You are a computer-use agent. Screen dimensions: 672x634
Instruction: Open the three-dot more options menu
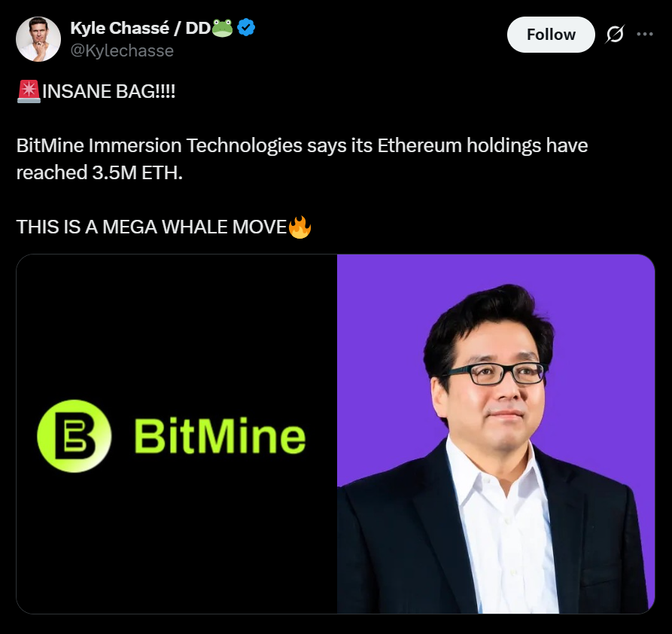click(x=645, y=35)
